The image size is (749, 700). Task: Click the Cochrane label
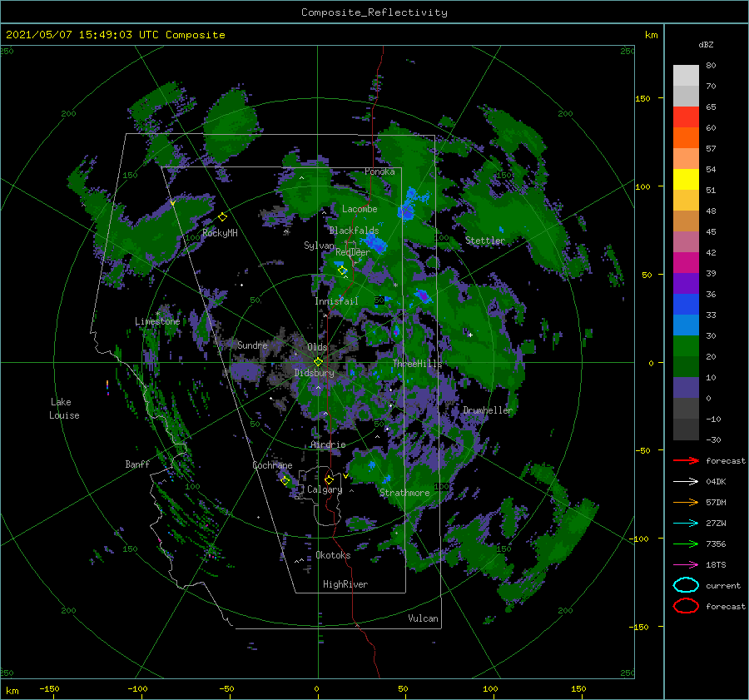pyautogui.click(x=272, y=465)
